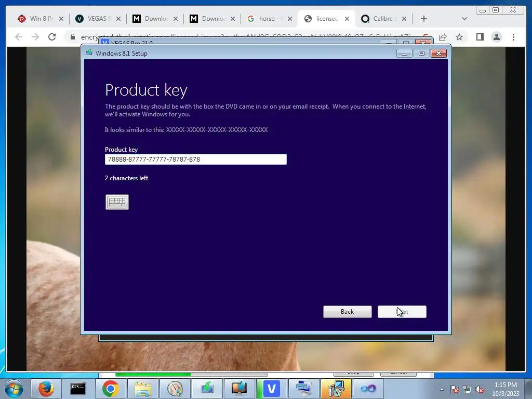Close the Windows 8.1 Setup window
The image size is (532, 399).
[438, 54]
